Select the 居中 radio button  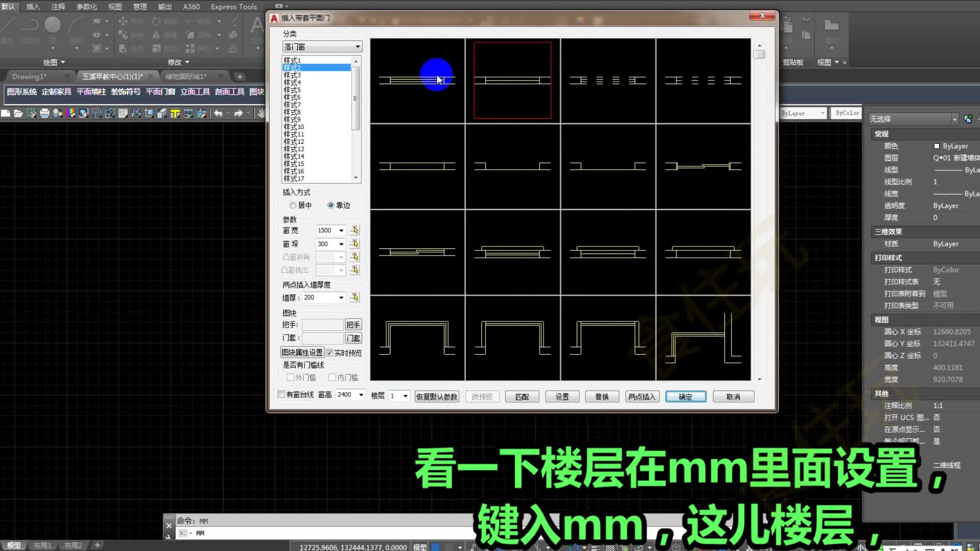point(292,206)
